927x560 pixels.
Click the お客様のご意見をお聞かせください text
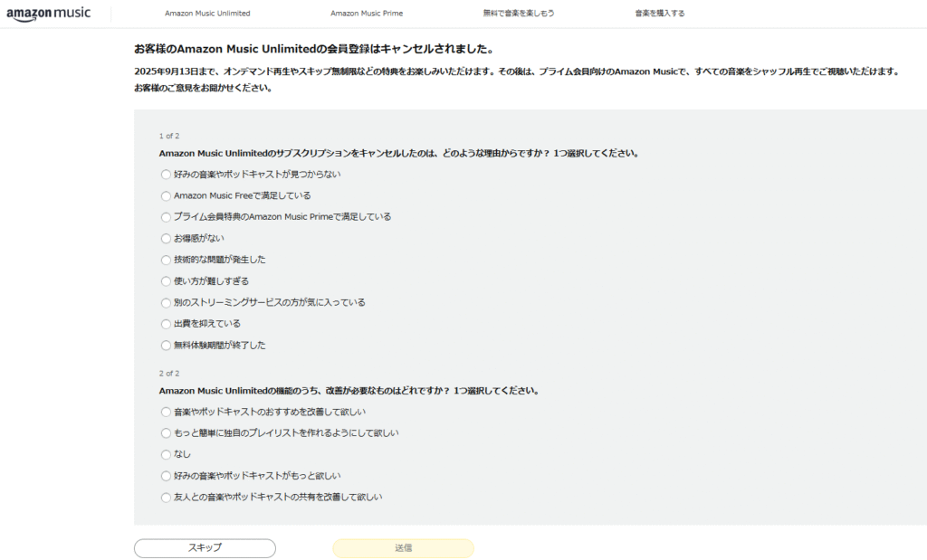[204, 88]
